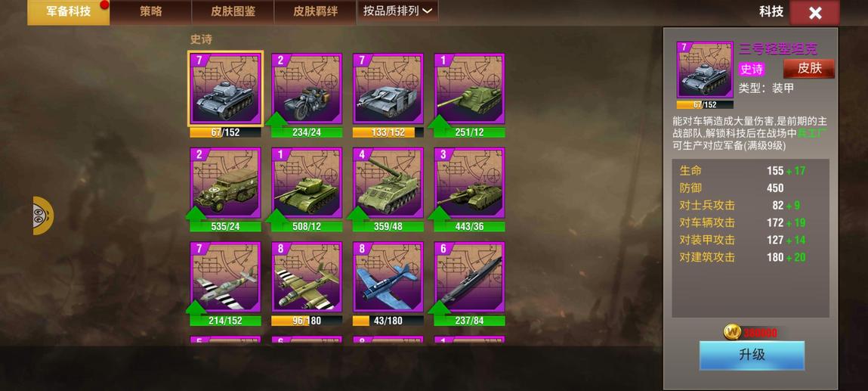Expand the side drawer face handle
The image size is (868, 391).
[42, 216]
